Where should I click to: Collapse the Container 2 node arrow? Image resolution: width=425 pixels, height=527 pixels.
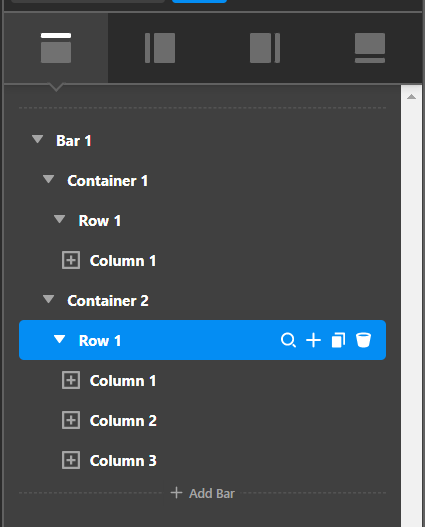pyautogui.click(x=48, y=299)
